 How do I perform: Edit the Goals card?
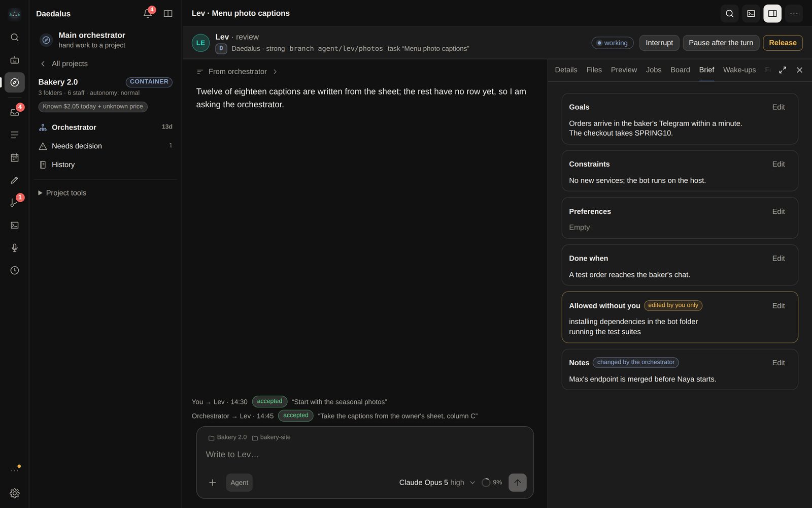point(779,107)
